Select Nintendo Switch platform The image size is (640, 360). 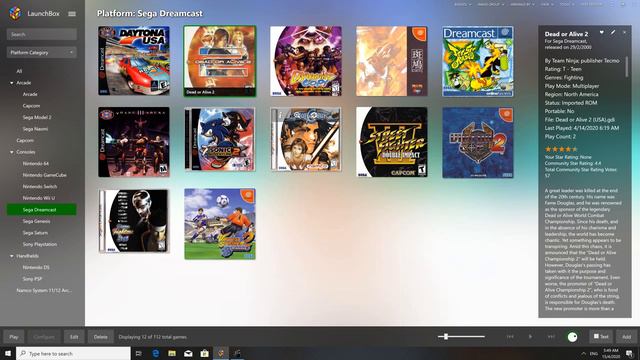[40, 187]
